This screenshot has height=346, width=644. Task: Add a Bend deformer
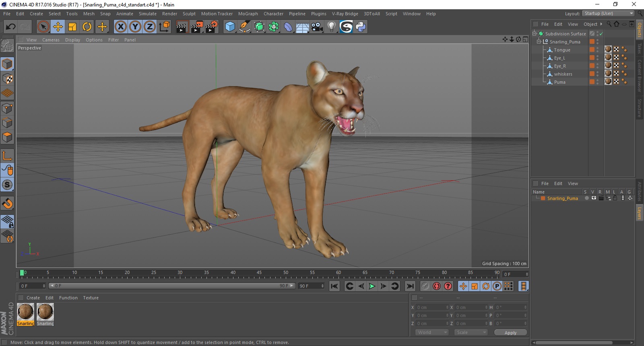[x=288, y=27]
